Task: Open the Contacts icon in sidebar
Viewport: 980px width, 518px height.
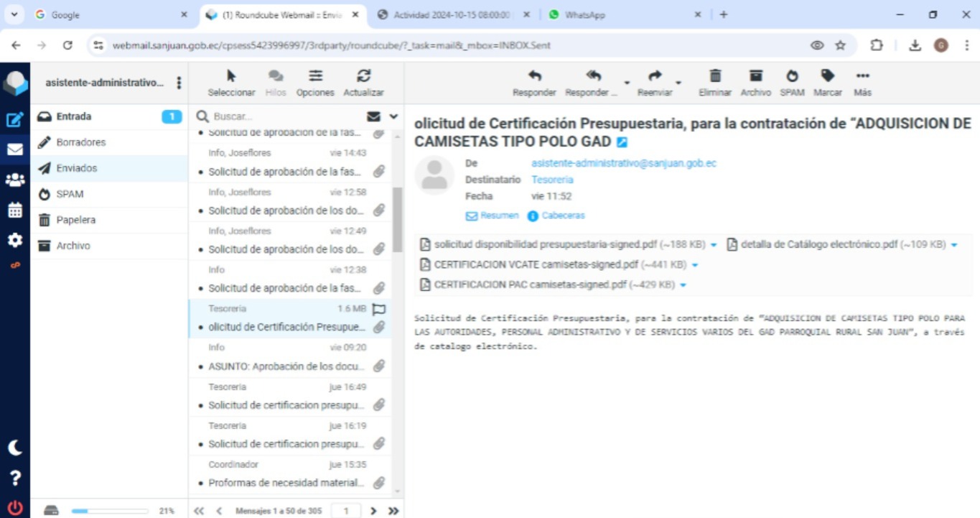Action: pos(14,180)
